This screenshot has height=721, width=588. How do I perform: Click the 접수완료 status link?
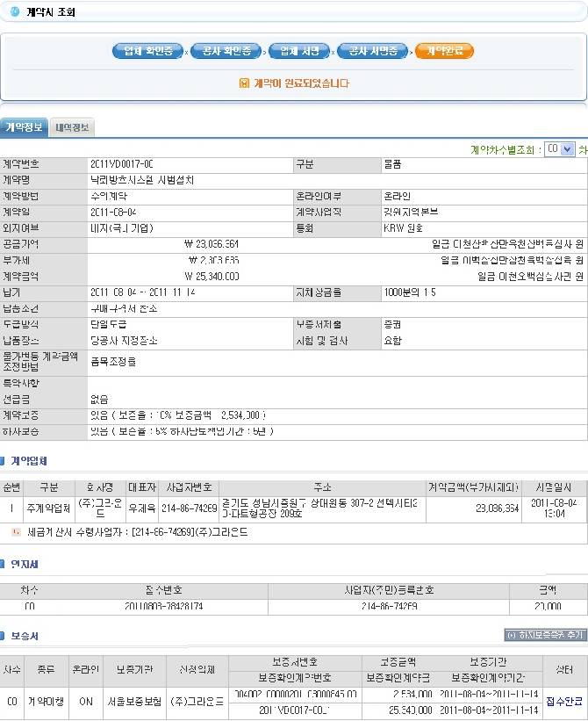click(563, 701)
